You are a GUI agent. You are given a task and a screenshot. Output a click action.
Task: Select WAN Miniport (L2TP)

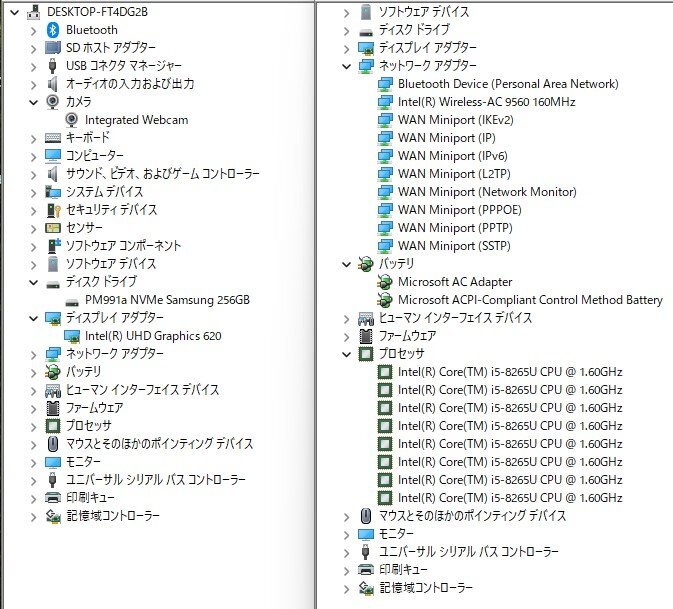454,174
